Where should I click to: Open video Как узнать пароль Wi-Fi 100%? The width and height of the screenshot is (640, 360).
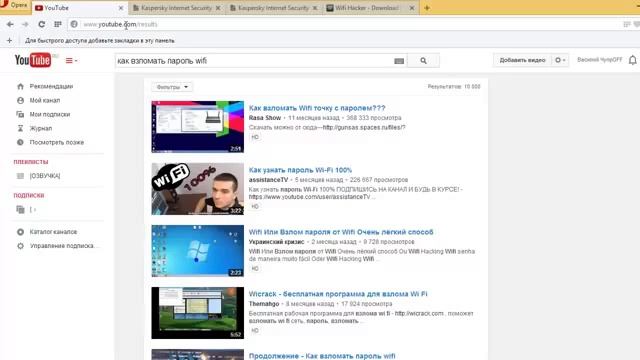[x=300, y=170]
